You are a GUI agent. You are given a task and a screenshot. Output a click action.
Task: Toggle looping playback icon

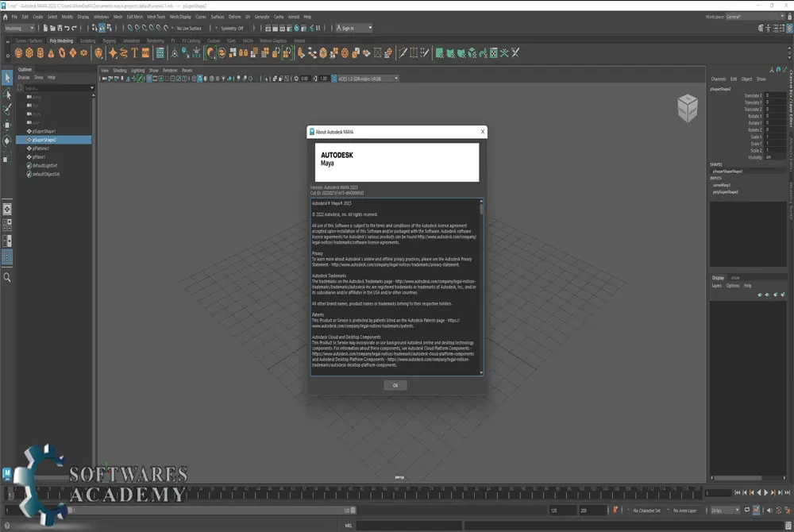click(747, 511)
